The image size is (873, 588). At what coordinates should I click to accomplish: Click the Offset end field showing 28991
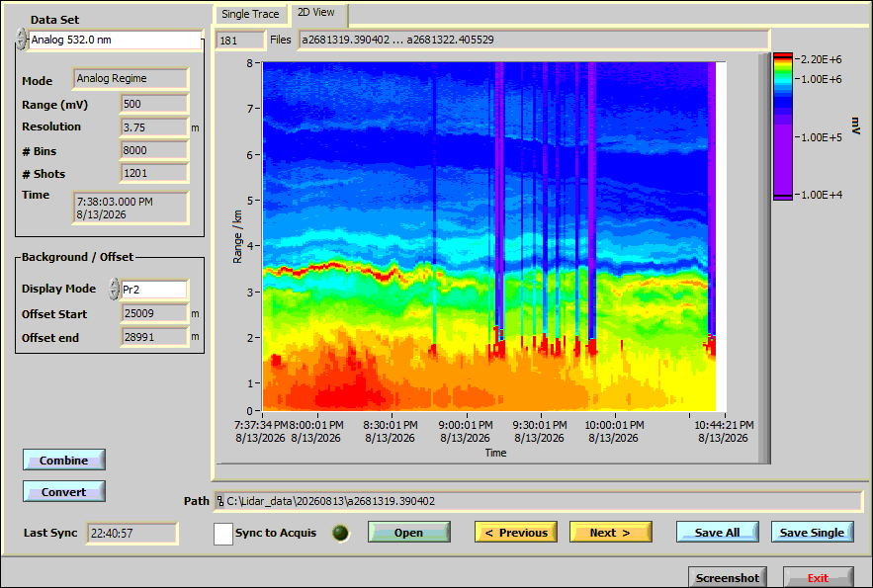click(x=154, y=337)
